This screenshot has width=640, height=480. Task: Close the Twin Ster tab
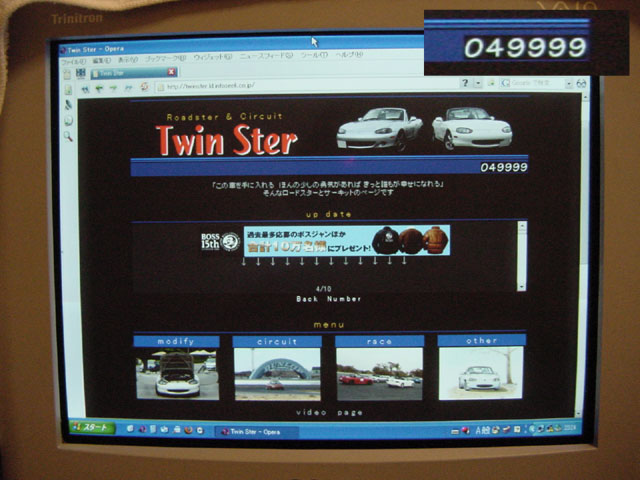172,72
